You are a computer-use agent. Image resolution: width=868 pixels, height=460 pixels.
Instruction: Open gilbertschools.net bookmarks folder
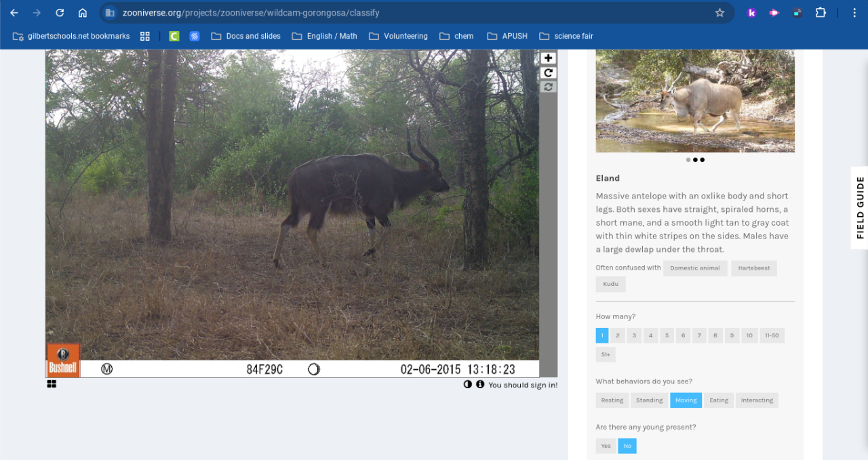coord(71,36)
